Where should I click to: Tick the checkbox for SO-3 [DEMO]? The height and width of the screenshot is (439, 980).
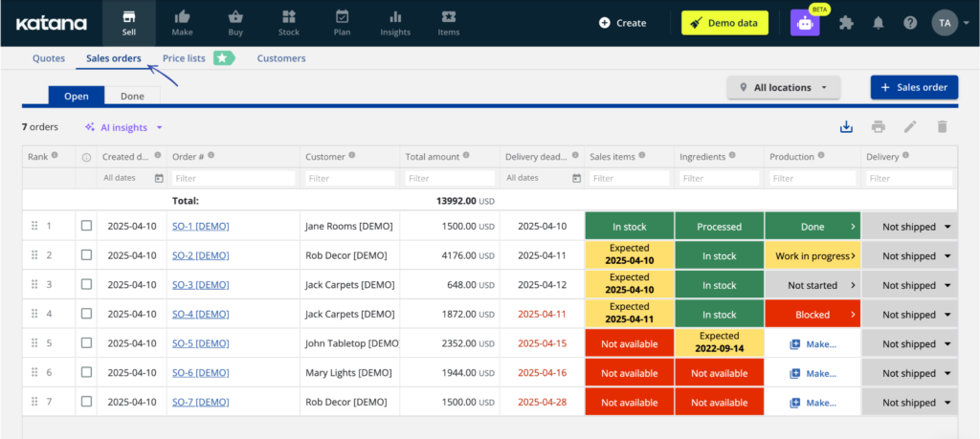pos(86,284)
